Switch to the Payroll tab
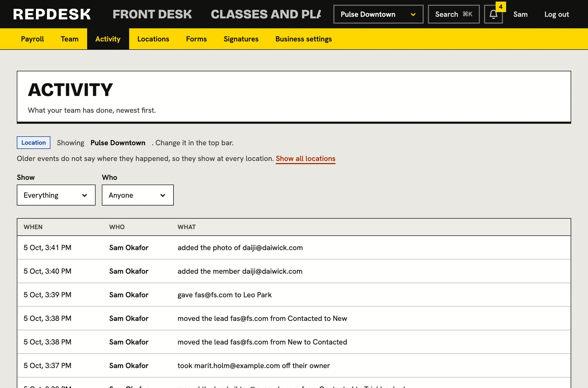Image resolution: width=588 pixels, height=388 pixels. point(32,39)
